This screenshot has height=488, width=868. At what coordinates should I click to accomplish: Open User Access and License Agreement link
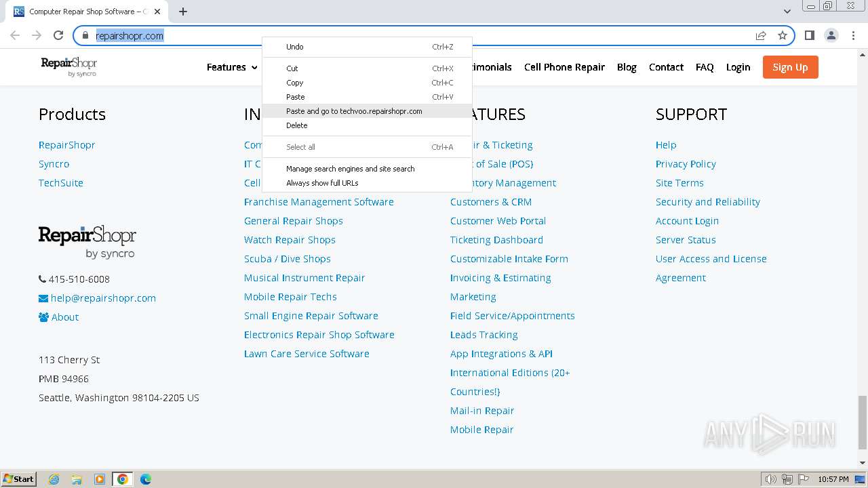point(711,268)
